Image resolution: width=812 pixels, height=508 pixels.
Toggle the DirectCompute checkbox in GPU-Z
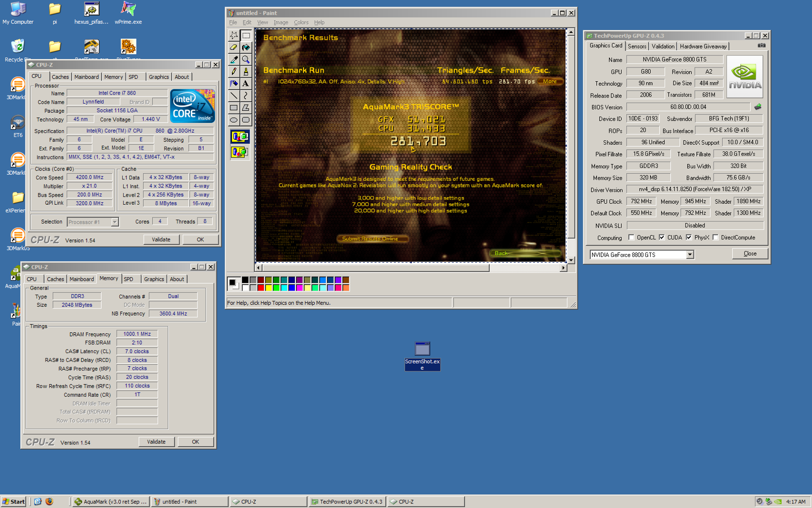[x=716, y=237]
